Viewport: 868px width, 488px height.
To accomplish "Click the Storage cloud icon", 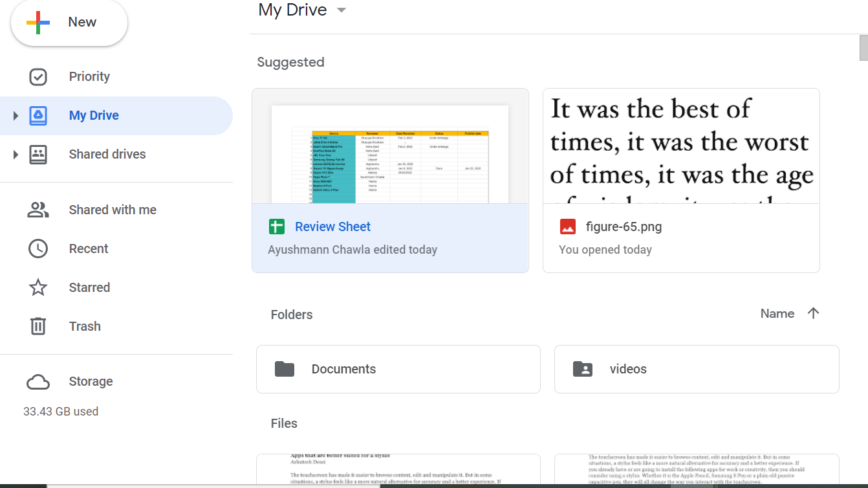I will click(38, 382).
